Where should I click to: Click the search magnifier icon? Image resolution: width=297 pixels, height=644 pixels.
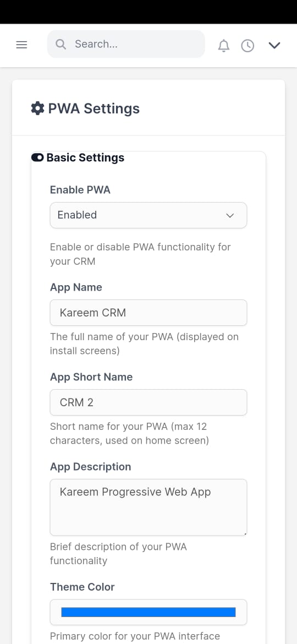(61, 45)
